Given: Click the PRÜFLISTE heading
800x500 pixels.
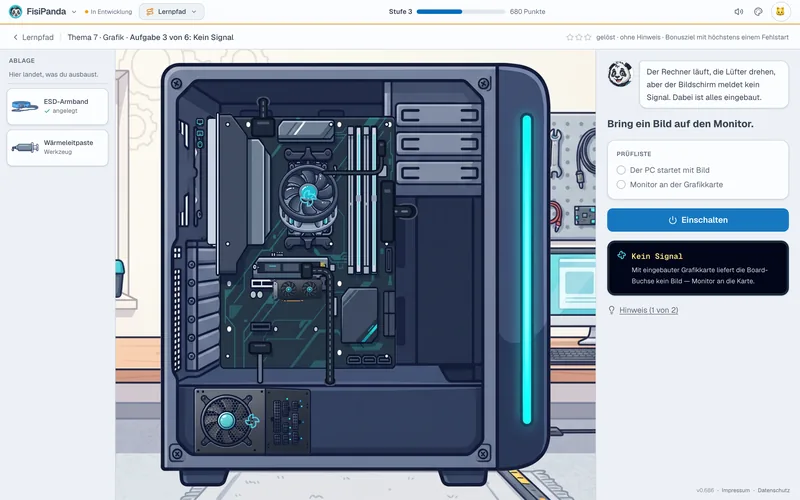Looking at the screenshot, I should click(x=634, y=154).
